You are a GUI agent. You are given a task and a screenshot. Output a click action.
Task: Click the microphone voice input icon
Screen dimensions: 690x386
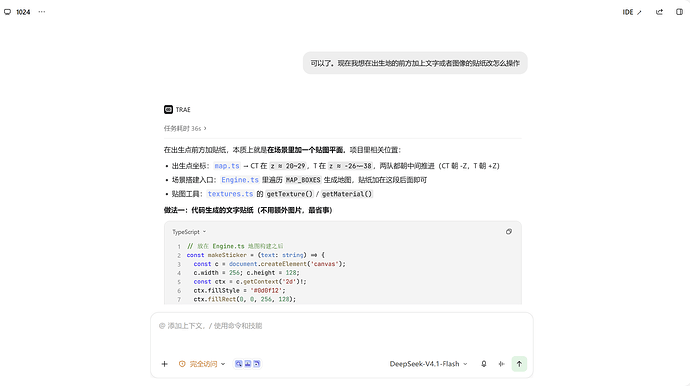484,364
